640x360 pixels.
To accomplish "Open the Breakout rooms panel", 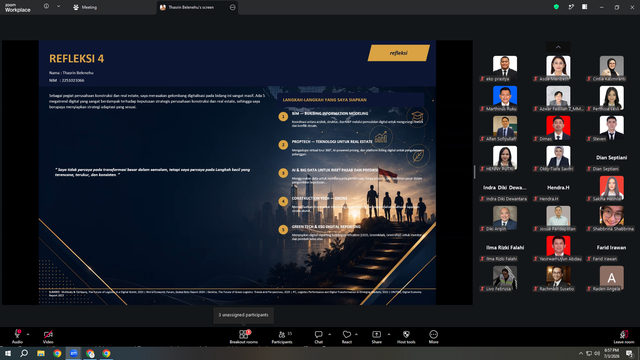I will coord(243,337).
